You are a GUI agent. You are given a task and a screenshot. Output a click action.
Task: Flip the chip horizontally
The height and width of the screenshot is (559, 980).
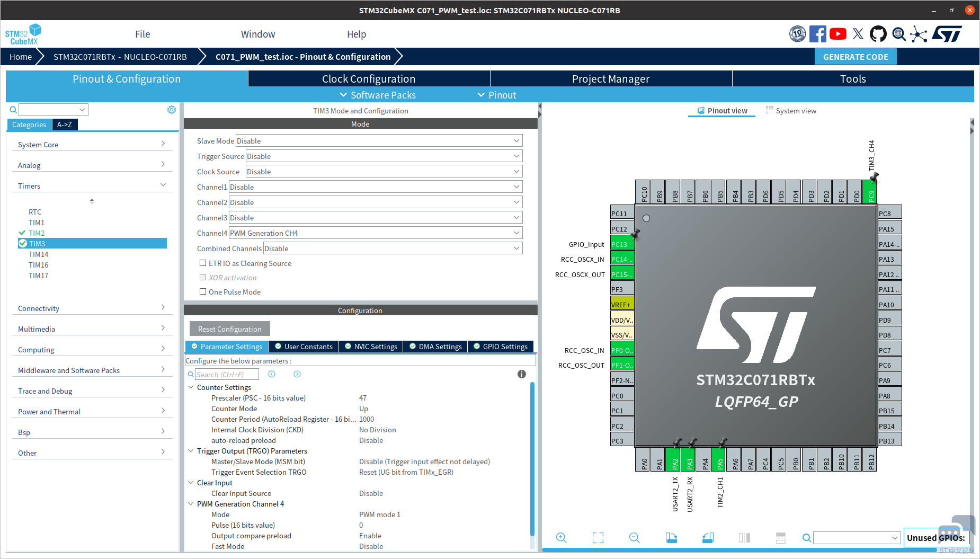click(x=744, y=538)
